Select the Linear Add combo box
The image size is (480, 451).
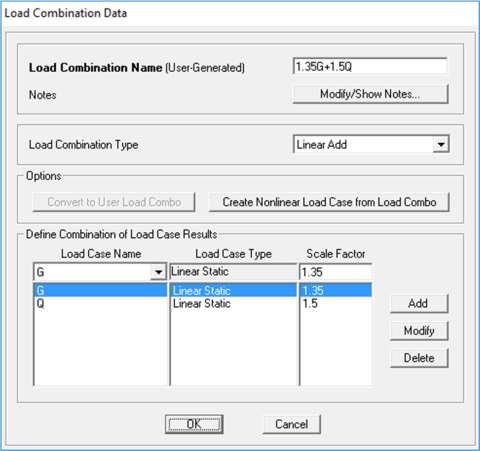(371, 144)
